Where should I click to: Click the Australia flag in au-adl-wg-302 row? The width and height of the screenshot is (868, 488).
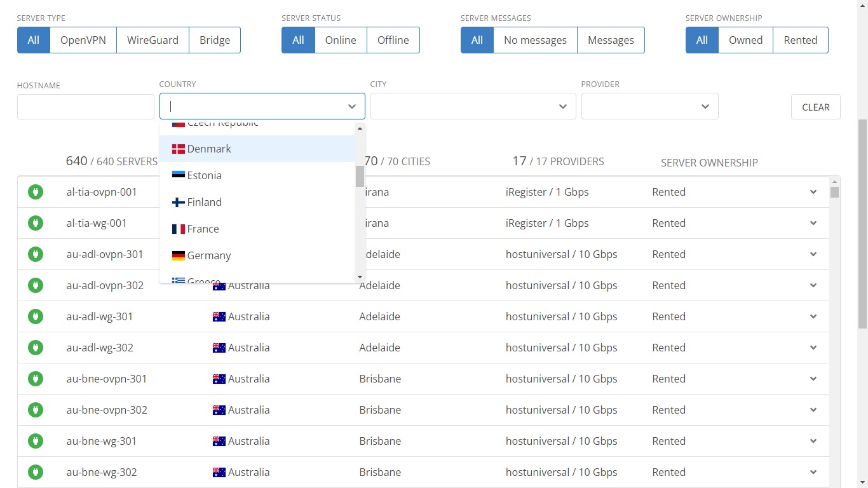[219, 348]
